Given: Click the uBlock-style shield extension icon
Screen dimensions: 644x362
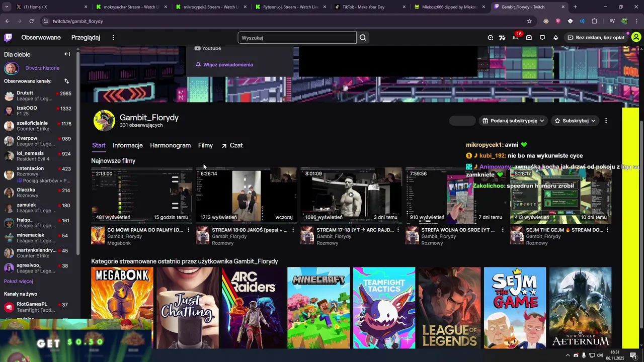Looking at the screenshot, I should [x=558, y=21].
